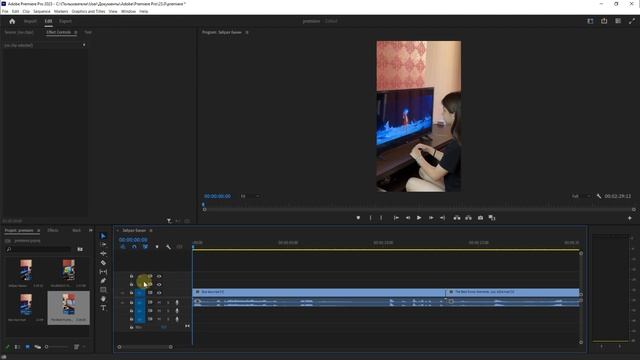
Task: Select the Selection tool arrow
Action: click(x=103, y=236)
